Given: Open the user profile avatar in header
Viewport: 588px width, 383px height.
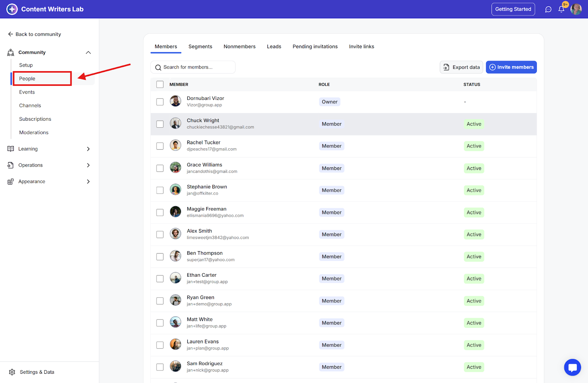Looking at the screenshot, I should 576,9.
